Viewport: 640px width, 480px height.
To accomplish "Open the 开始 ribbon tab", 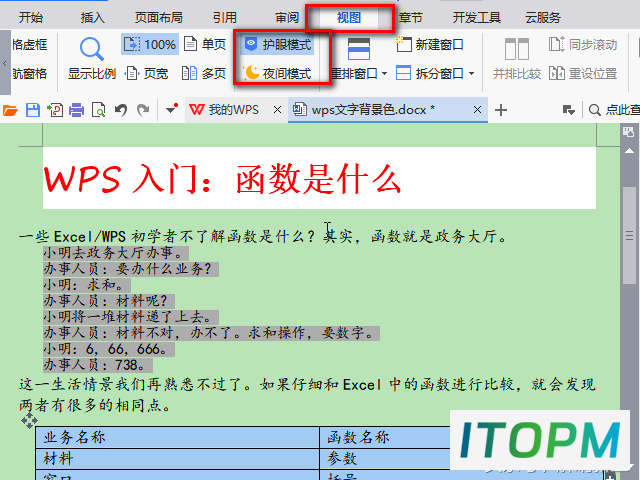I will (x=31, y=18).
